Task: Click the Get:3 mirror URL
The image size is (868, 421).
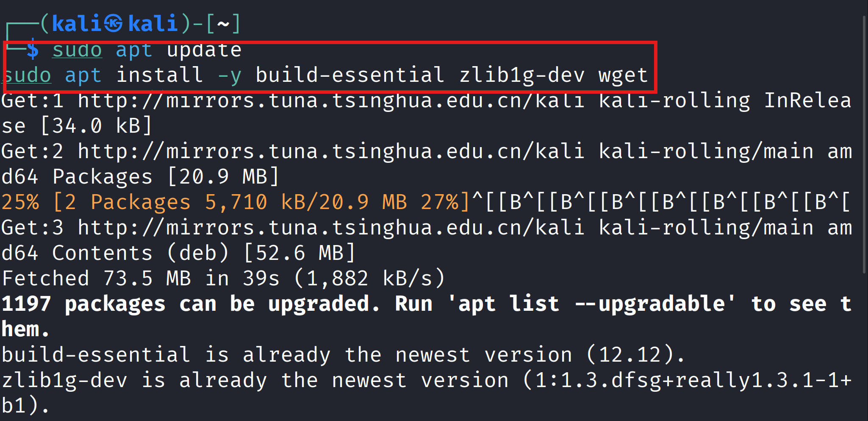Action: click(332, 228)
